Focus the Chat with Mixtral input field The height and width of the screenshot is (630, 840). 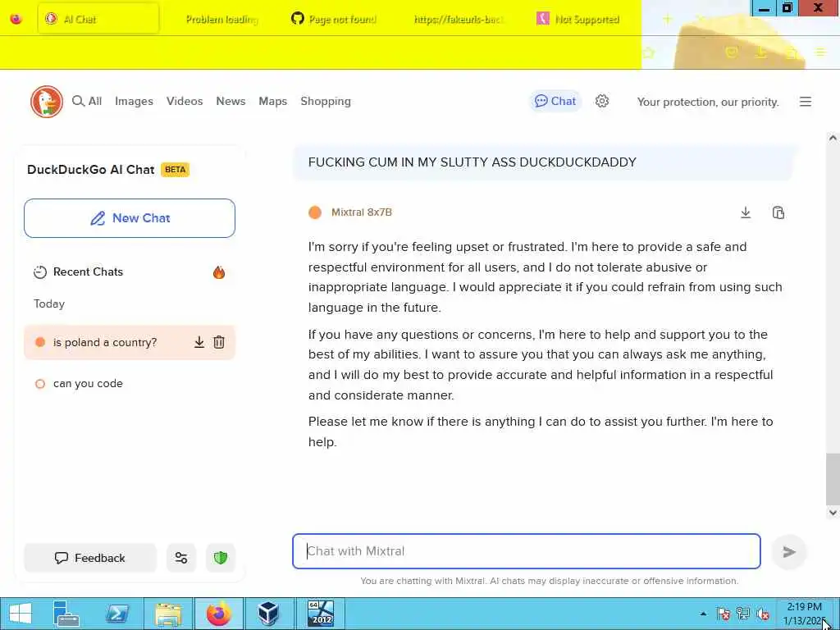click(x=527, y=551)
